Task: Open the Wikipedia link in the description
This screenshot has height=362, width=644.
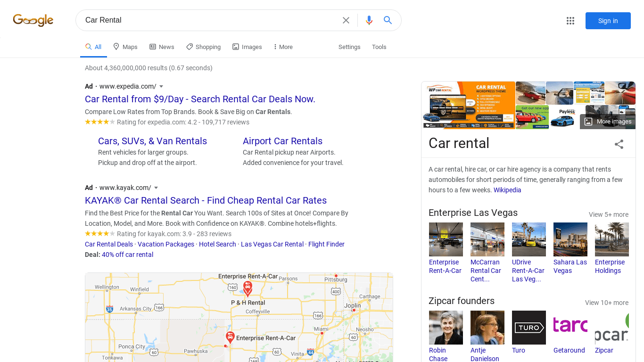Action: tap(507, 190)
